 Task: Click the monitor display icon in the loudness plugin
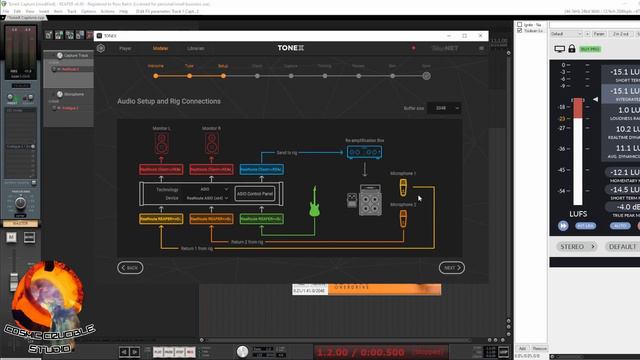click(x=559, y=49)
